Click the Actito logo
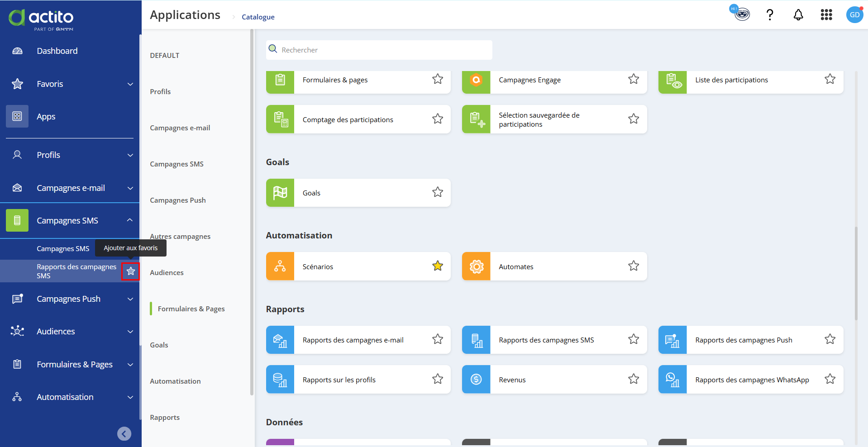The image size is (868, 447). pyautogui.click(x=41, y=19)
